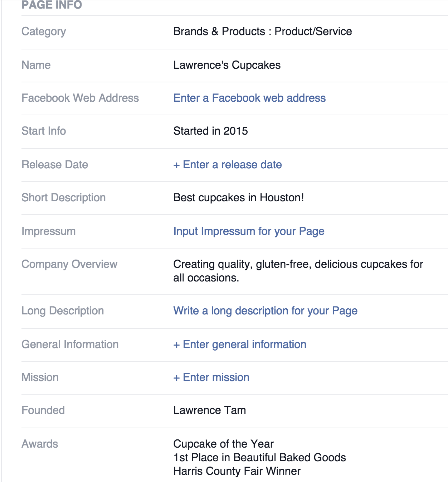The width and height of the screenshot is (448, 482).
Task: Click 'Enter a Facebook web address' link
Action: [249, 98]
